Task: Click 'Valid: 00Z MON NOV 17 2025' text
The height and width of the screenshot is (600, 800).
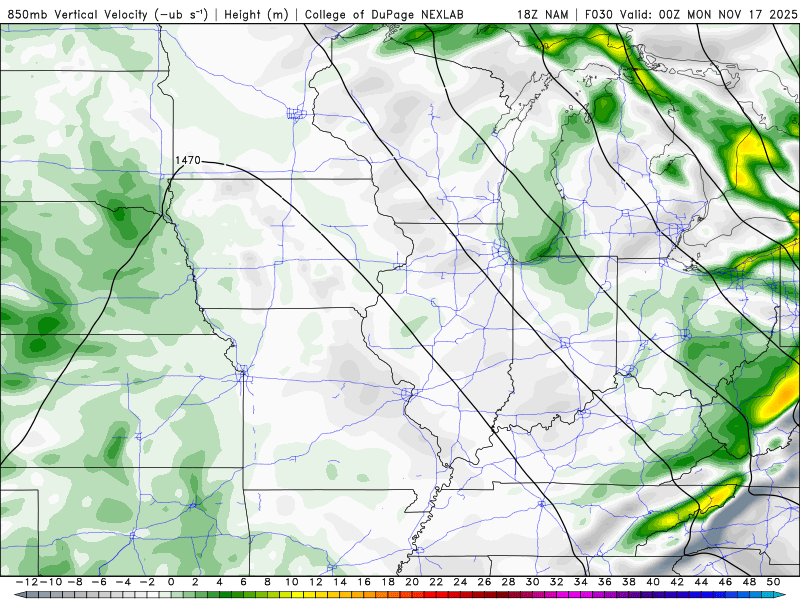Action: [x=708, y=14]
